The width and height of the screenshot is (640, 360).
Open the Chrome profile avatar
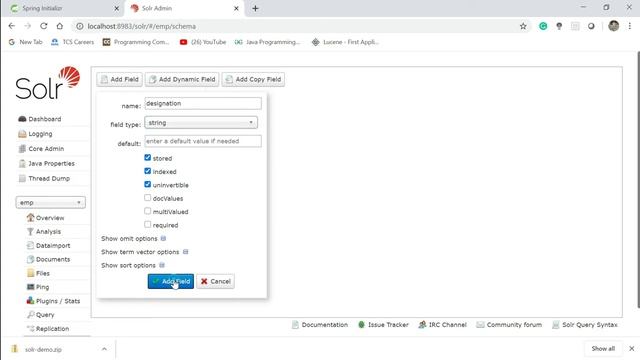613,26
